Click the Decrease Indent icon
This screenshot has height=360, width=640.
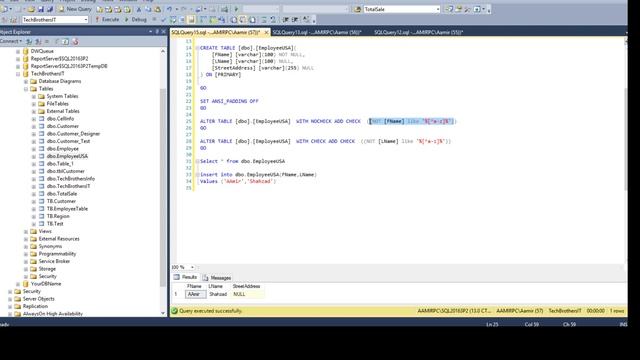tap(286, 20)
